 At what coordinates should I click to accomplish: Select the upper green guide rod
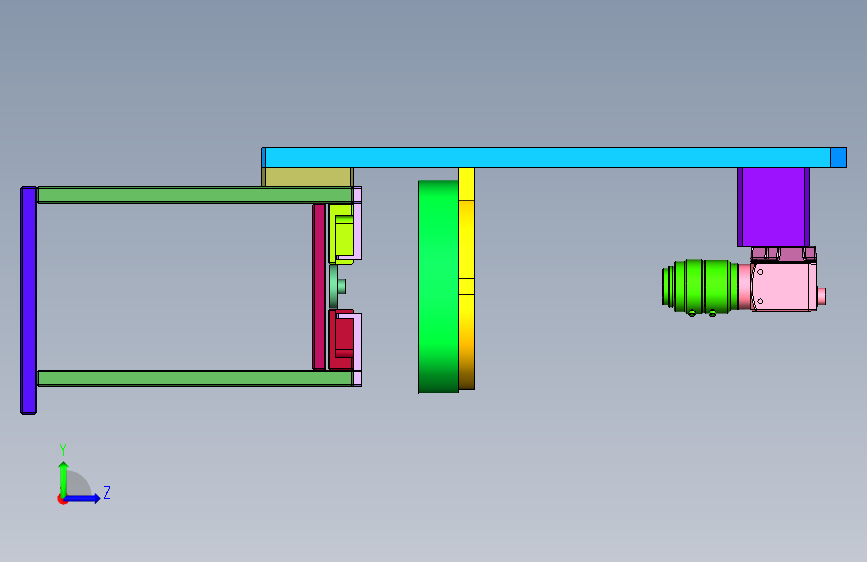tap(195, 195)
